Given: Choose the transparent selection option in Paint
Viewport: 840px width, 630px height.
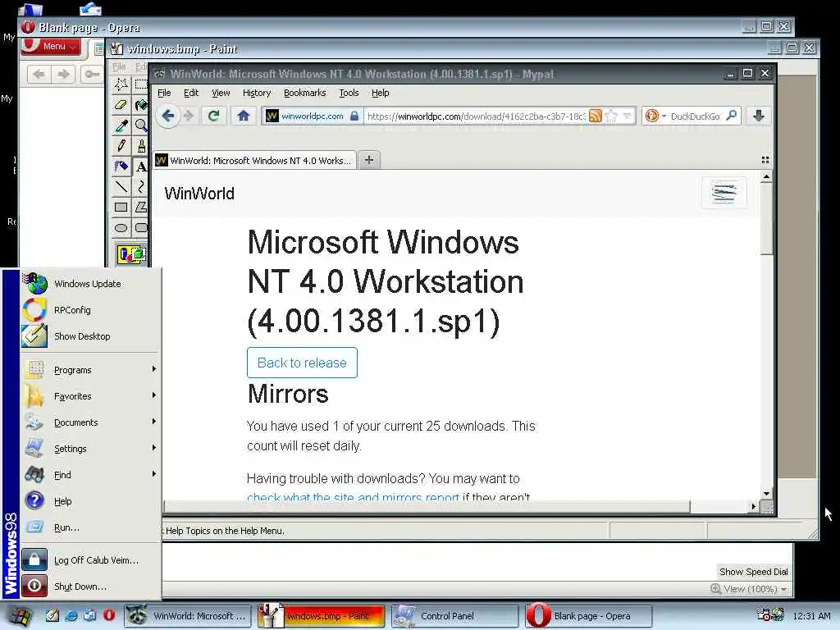Looking at the screenshot, I should (131, 254).
